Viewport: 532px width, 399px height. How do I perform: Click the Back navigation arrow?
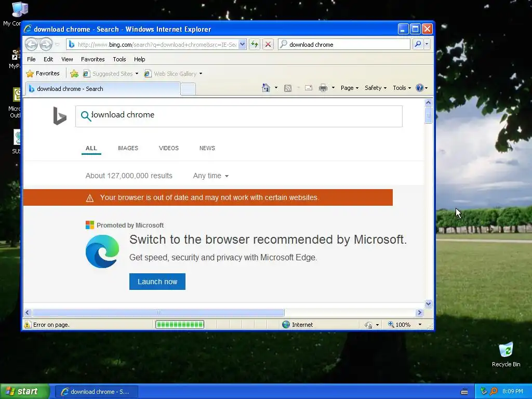(x=32, y=44)
